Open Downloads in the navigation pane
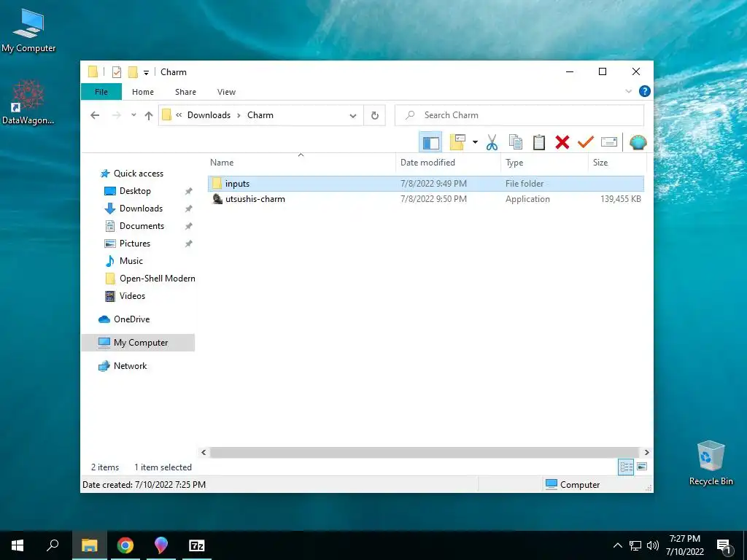The height and width of the screenshot is (560, 747). click(141, 209)
